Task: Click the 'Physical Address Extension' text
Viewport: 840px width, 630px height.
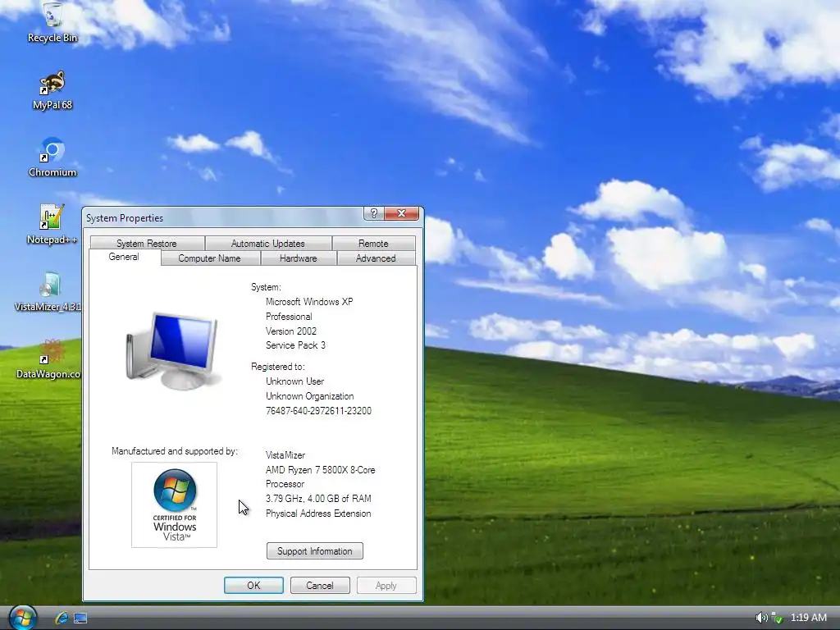Action: (319, 514)
